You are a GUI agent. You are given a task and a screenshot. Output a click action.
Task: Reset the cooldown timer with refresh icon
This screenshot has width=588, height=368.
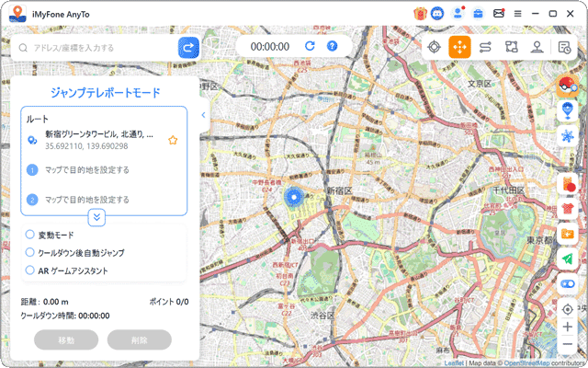tap(310, 46)
